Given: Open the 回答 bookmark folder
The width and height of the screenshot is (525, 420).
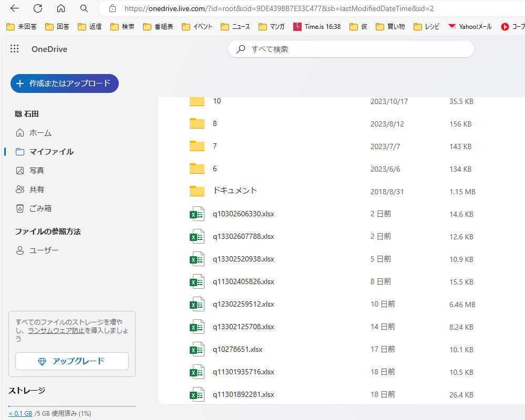Looking at the screenshot, I should point(57,27).
